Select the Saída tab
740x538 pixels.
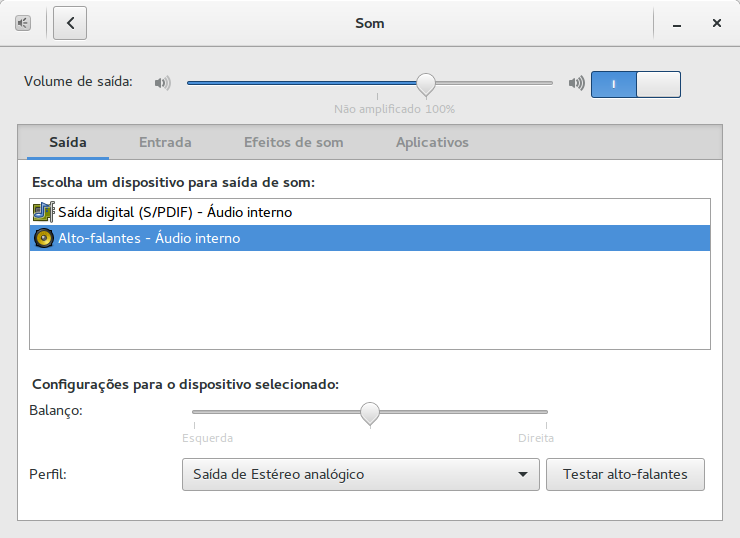[68, 143]
